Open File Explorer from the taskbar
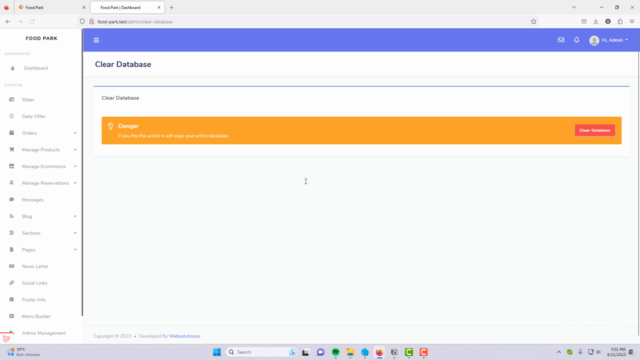Image resolution: width=640 pixels, height=360 pixels. [350, 352]
